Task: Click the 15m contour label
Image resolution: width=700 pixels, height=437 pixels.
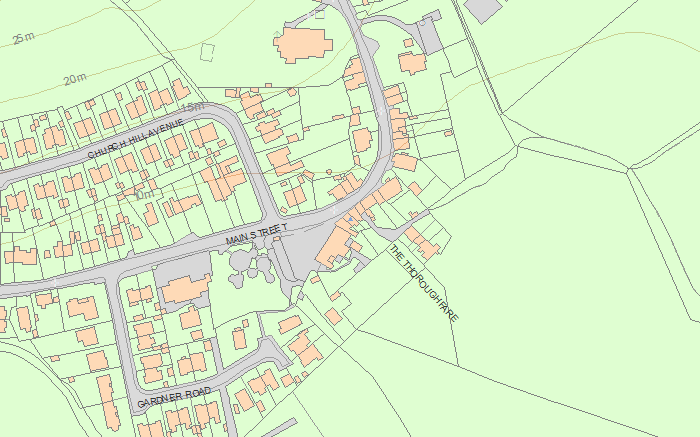Action: (x=193, y=107)
